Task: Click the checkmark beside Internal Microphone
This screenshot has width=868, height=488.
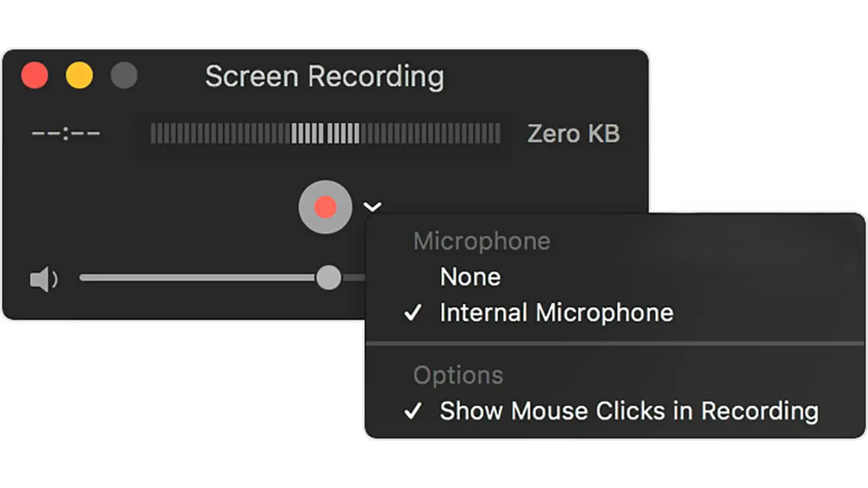Action: click(x=413, y=313)
